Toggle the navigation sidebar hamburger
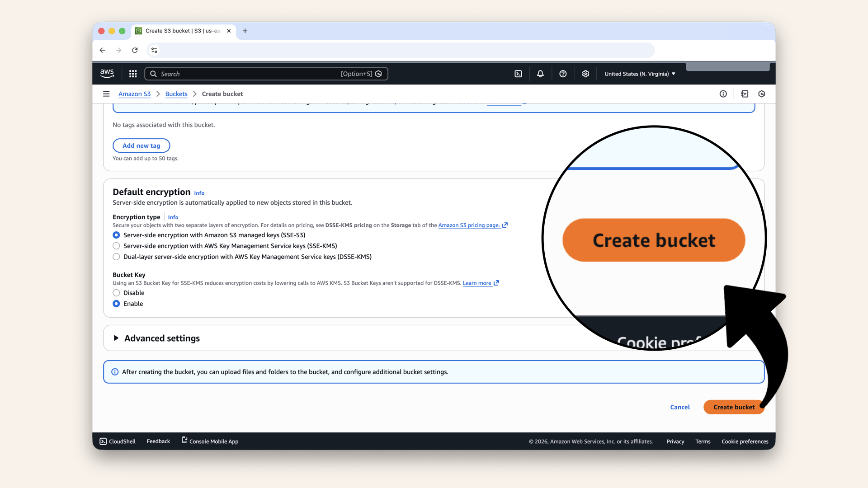This screenshot has height=488, width=868. click(x=106, y=94)
